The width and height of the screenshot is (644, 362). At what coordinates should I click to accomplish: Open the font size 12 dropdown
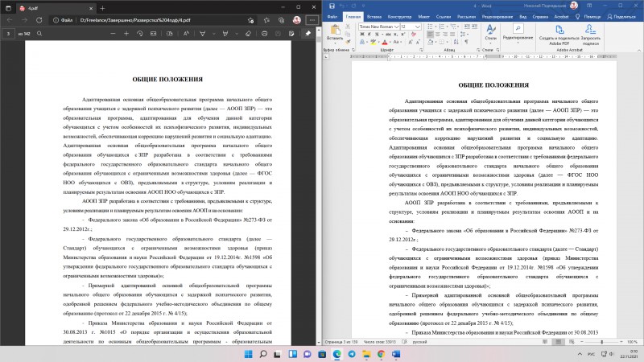[x=418, y=27]
